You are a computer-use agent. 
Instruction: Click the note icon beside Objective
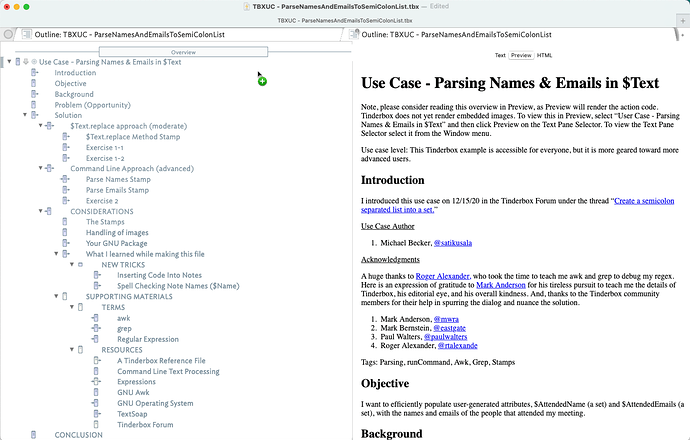(34, 83)
